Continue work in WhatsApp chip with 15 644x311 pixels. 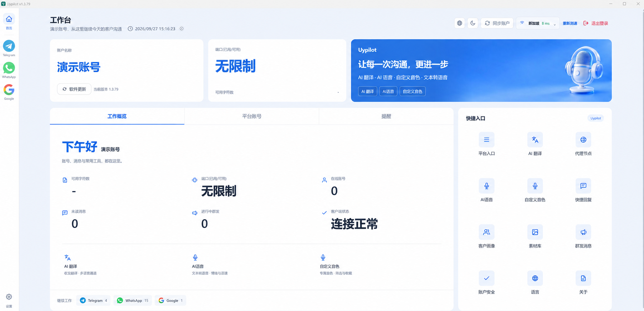pos(133,301)
